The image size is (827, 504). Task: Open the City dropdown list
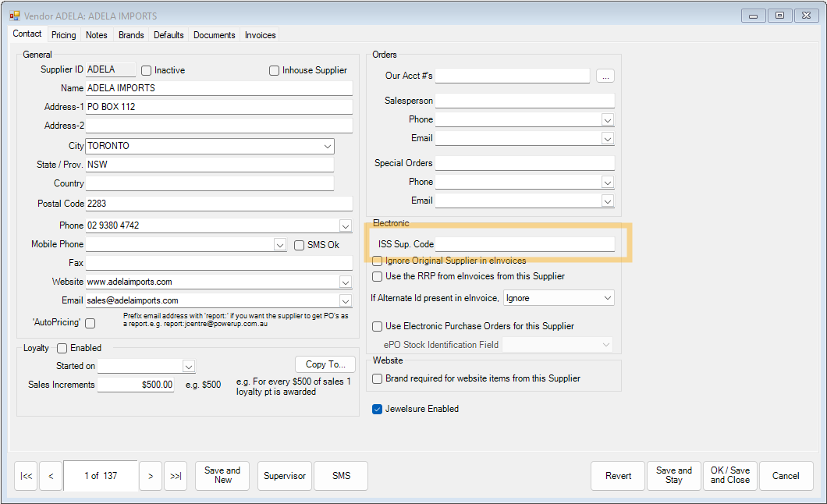(328, 146)
